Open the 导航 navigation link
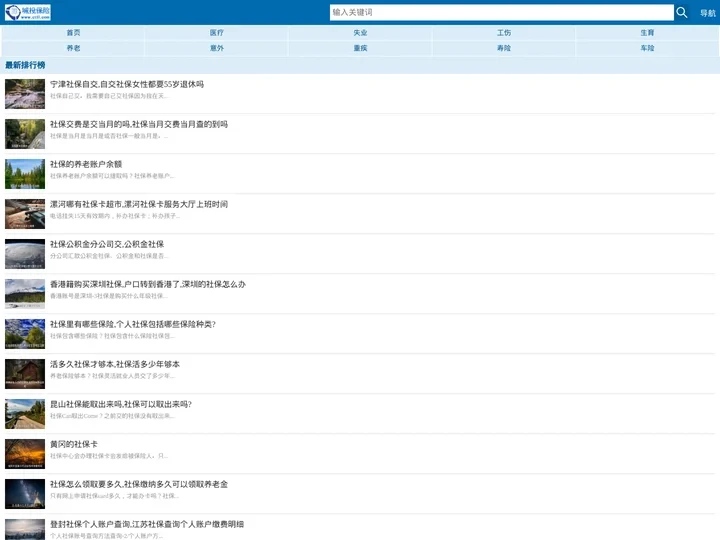The image size is (720, 540). pyautogui.click(x=708, y=13)
